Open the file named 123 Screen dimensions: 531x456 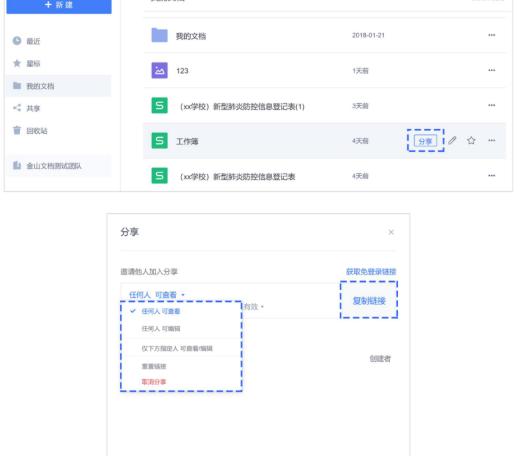[x=182, y=71]
